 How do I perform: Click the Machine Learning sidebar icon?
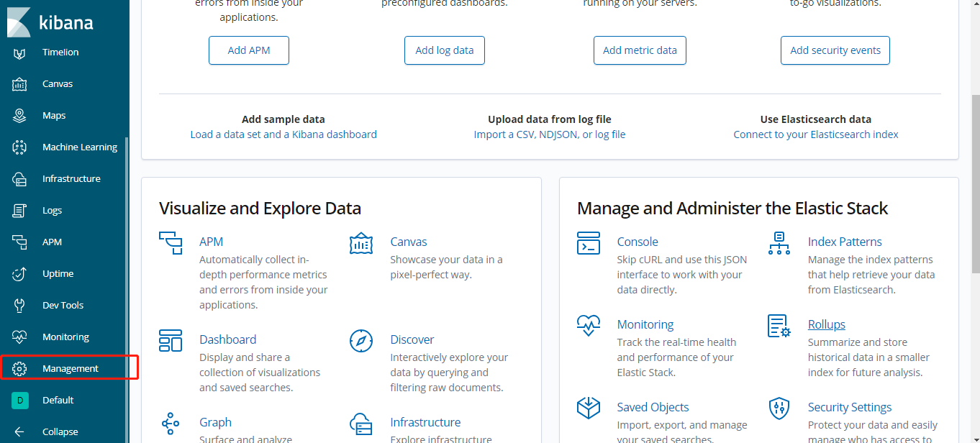tap(19, 147)
